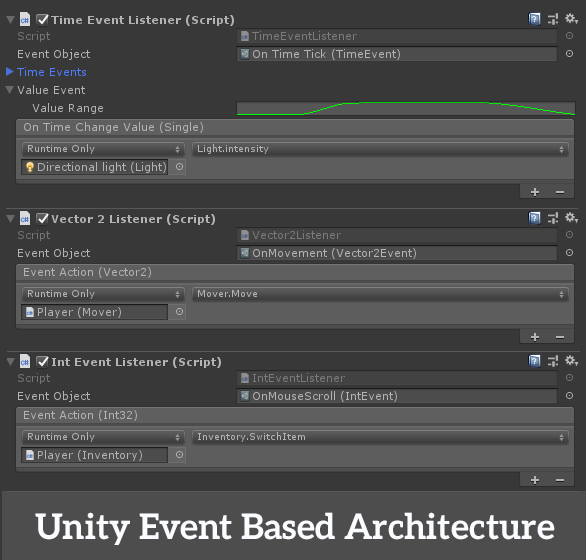
Task: Disable the Int Event Listener script checkbox
Action: (42, 361)
